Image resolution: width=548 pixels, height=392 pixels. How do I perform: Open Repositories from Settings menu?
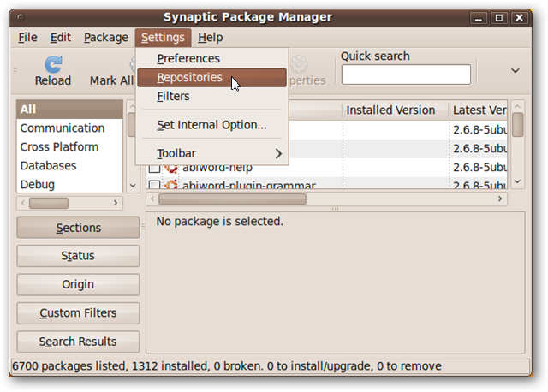click(189, 78)
